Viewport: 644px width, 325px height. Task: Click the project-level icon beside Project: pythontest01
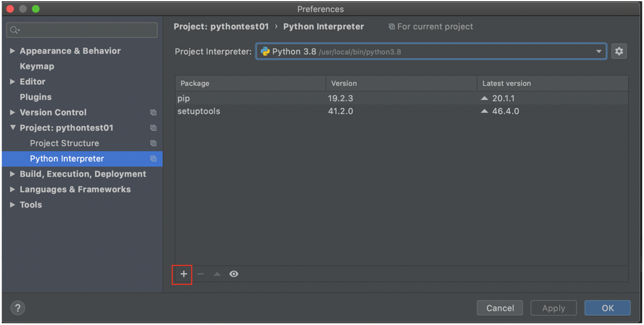tap(153, 128)
